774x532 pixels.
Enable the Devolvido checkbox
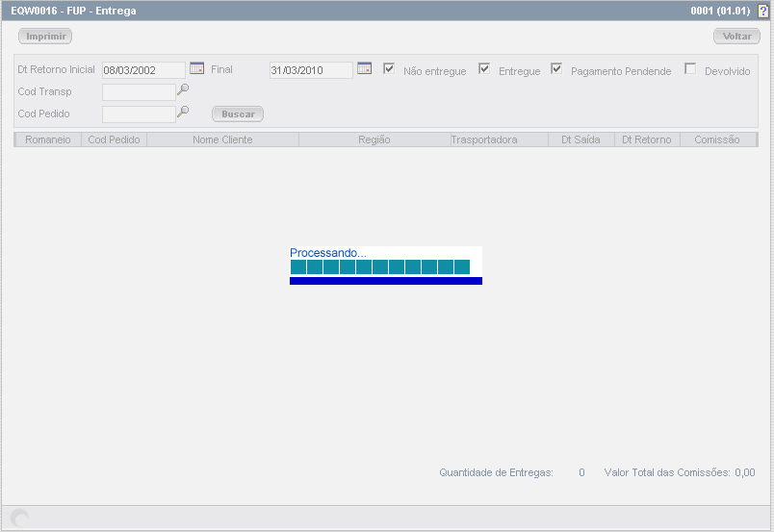pos(690,68)
